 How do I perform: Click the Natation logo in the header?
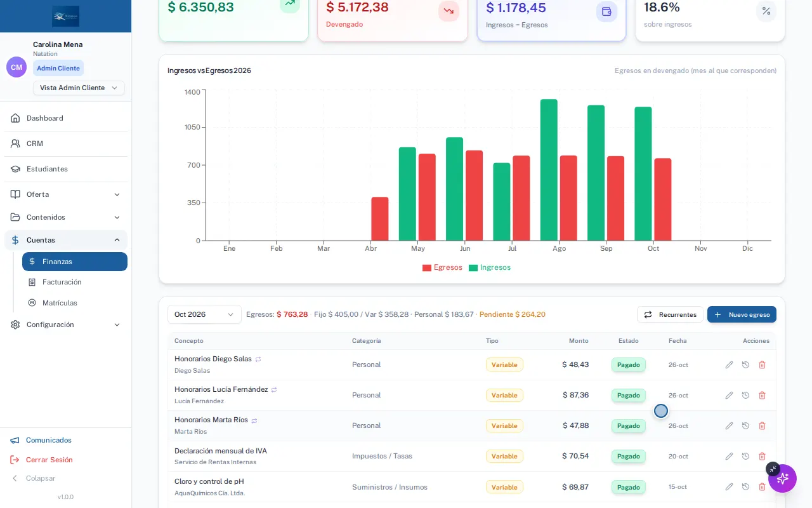[66, 16]
